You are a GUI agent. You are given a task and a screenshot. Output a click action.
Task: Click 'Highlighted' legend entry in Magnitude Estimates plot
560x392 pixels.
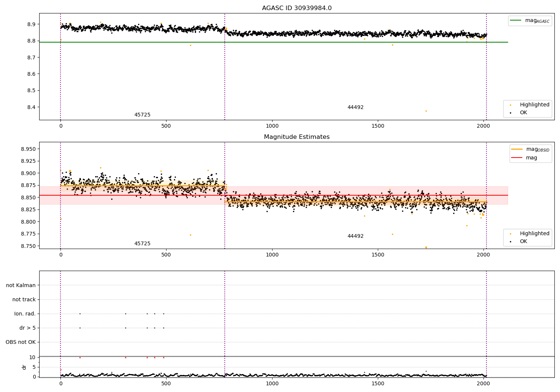(x=530, y=234)
